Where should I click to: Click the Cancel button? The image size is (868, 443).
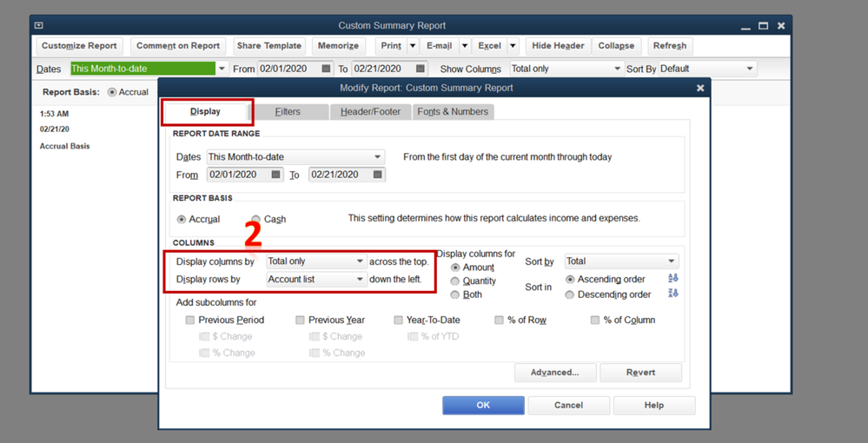tap(568, 406)
